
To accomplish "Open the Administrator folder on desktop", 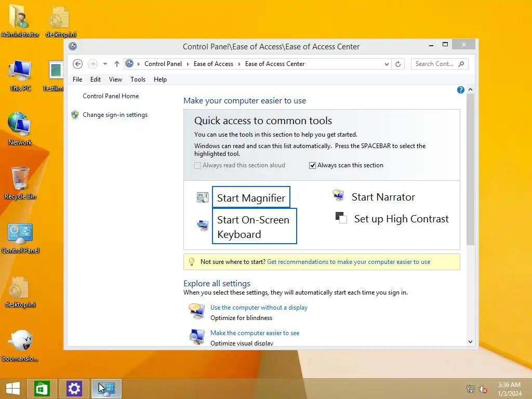I will pyautogui.click(x=20, y=21).
